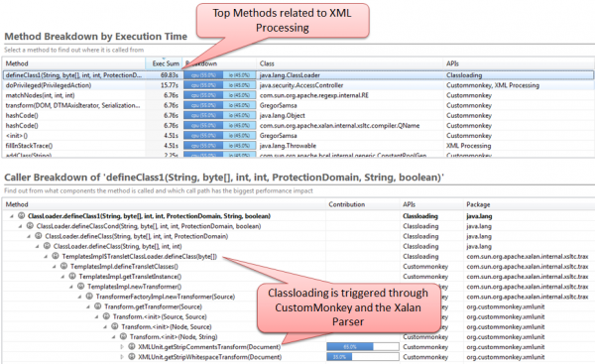Collapse TransformerFactoryImpl.newTransformer(Source) node
This screenshot has height=364, width=595.
coord(79,297)
